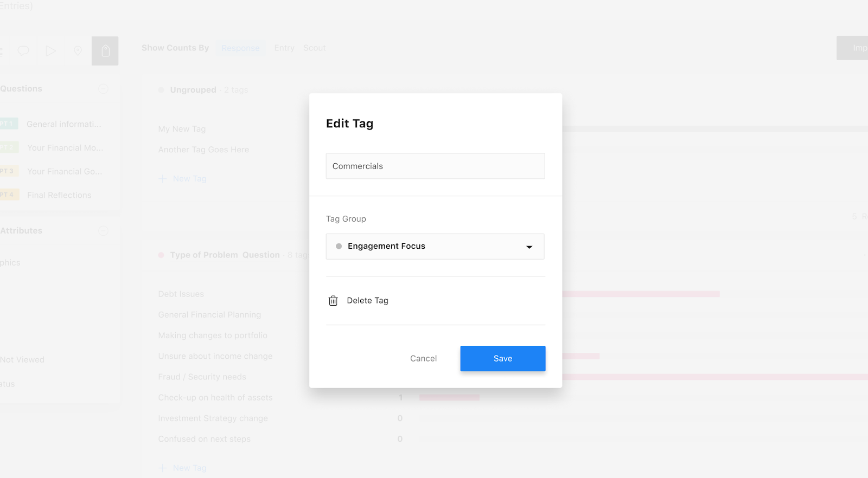868x478 pixels.
Task: Click the tag name field containing Commercials
Action: [435, 166]
